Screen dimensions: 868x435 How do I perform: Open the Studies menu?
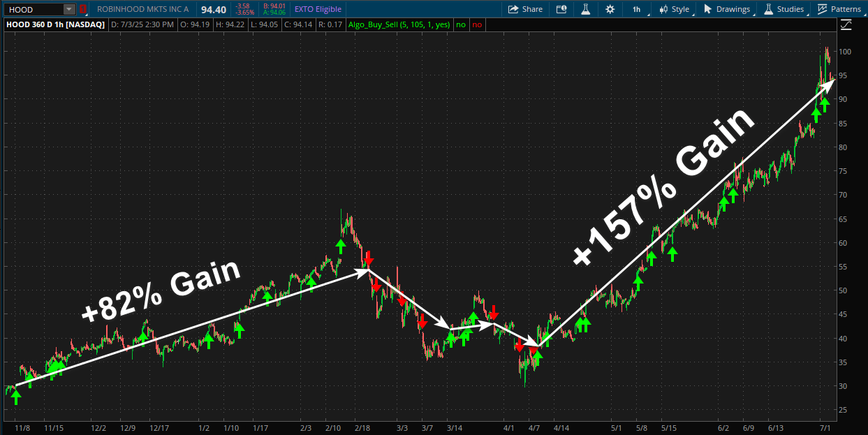[784, 9]
